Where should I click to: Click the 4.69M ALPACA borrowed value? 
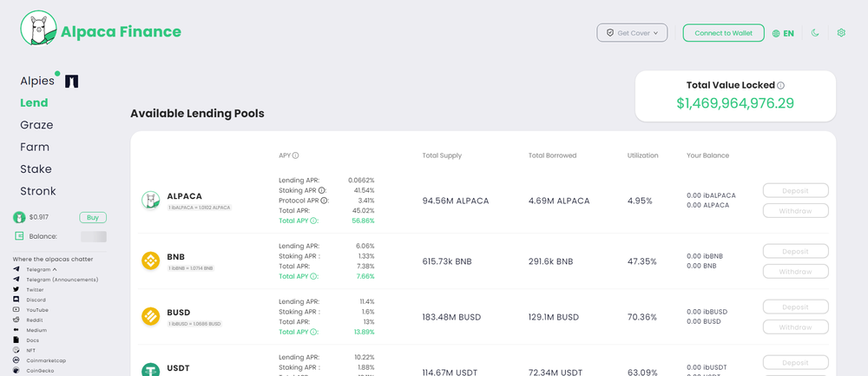coord(559,201)
